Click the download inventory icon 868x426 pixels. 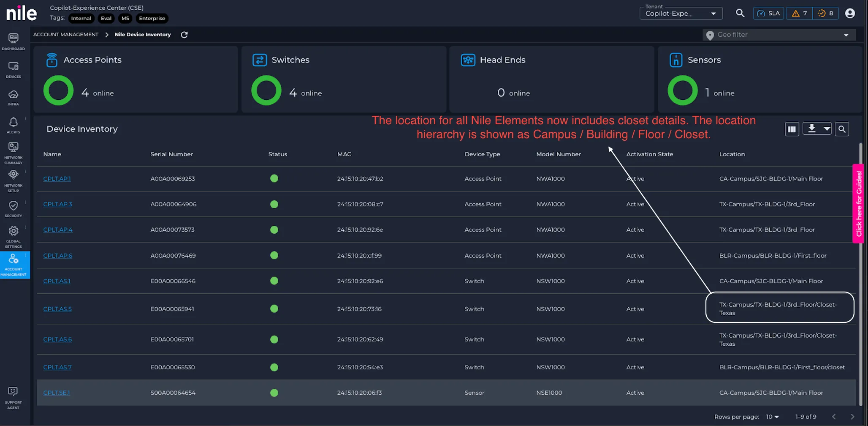(811, 128)
